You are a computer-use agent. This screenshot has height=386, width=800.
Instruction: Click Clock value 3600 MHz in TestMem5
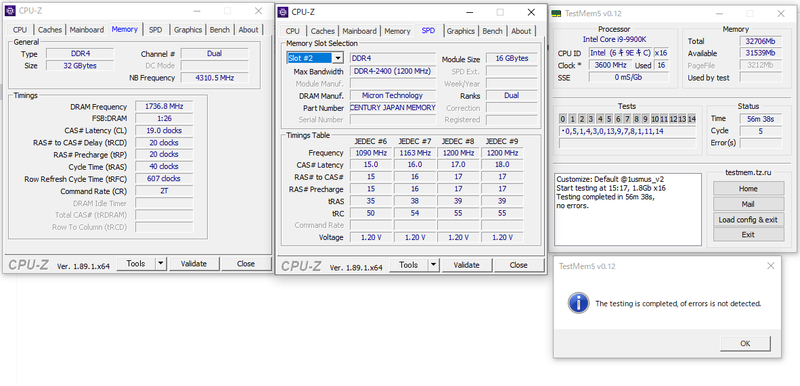point(610,65)
